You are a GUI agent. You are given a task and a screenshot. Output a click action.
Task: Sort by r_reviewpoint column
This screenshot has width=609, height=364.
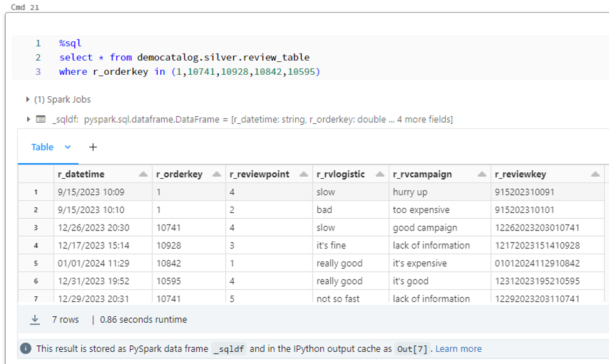pyautogui.click(x=302, y=174)
